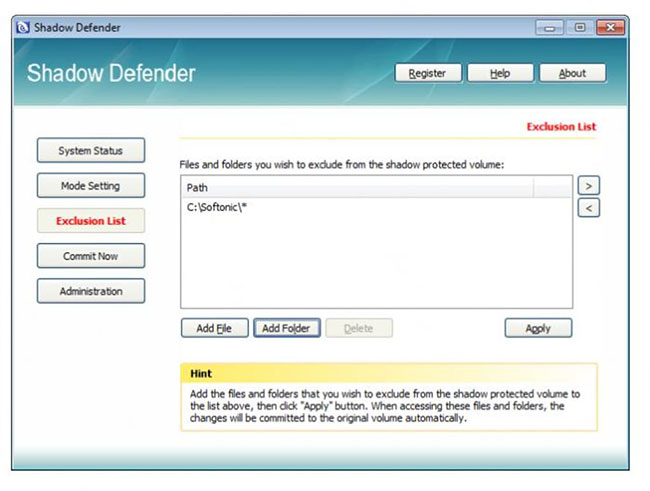Switch to the Administration section

[91, 291]
